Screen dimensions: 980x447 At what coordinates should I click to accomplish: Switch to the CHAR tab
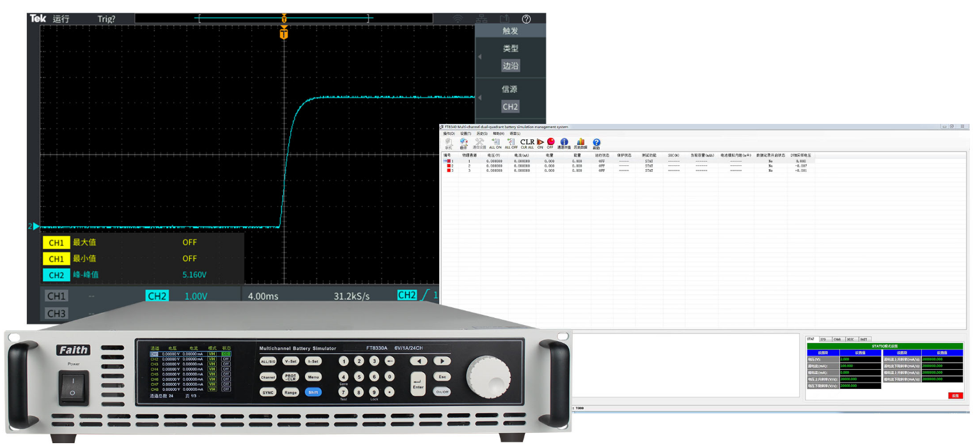(837, 339)
